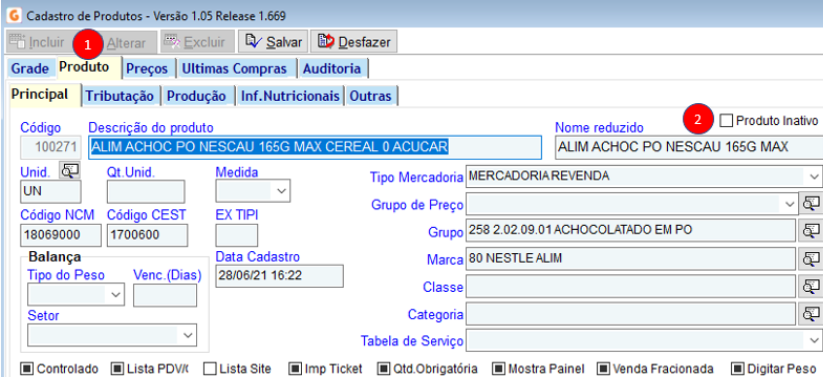Toggle the Venda Fracionada checkbox
The height and width of the screenshot is (379, 823).
(x=604, y=369)
